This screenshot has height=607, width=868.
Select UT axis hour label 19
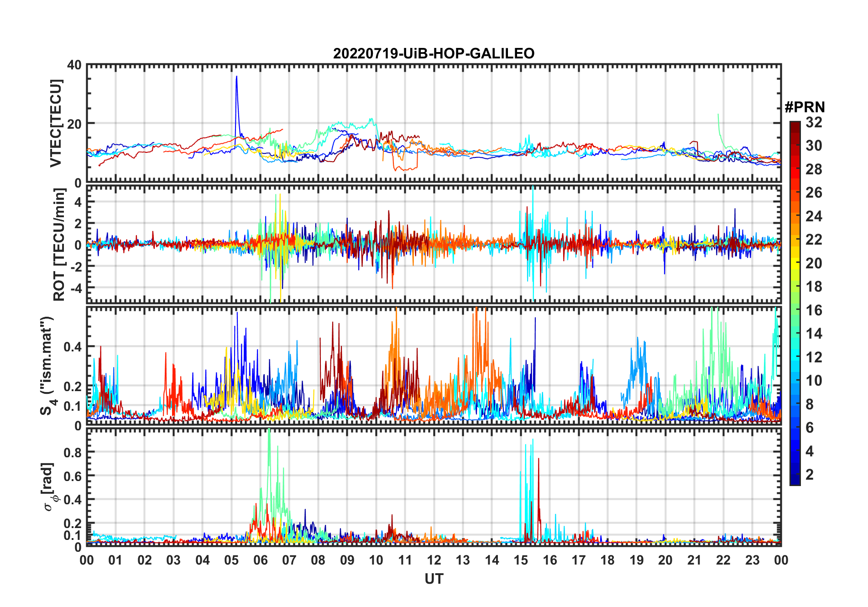pos(637,560)
